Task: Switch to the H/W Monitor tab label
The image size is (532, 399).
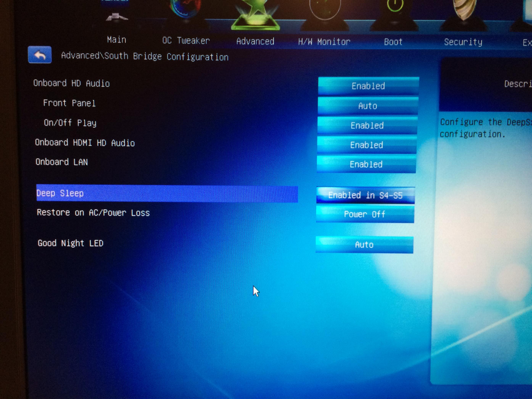Action: (324, 42)
